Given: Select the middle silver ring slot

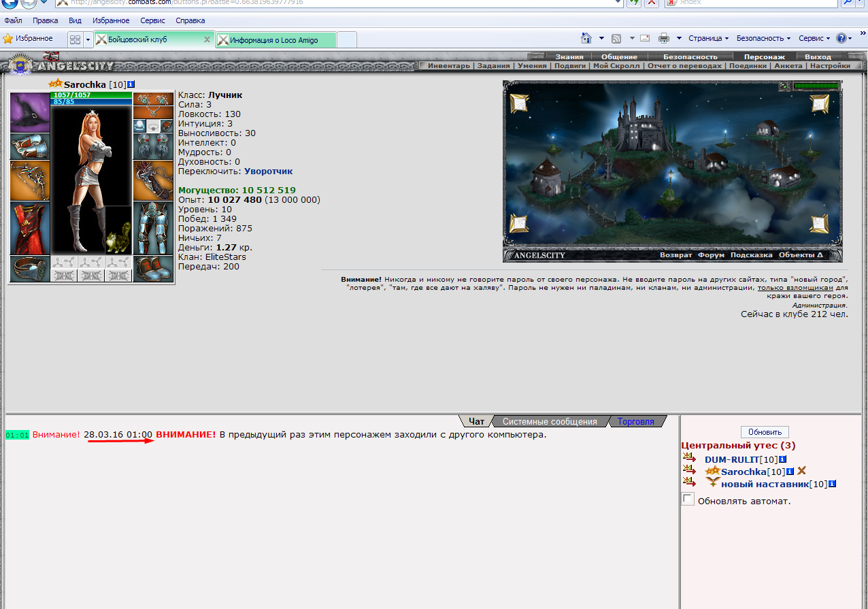Looking at the screenshot, I should tap(153, 126).
